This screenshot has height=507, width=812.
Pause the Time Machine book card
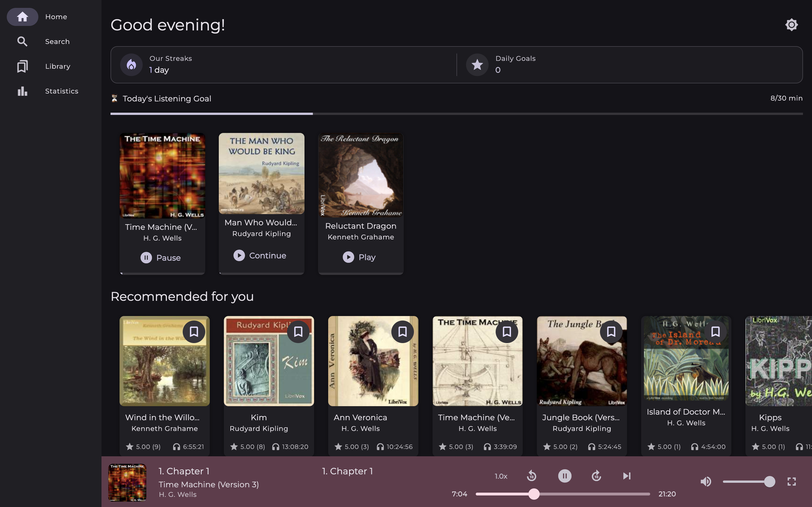[x=161, y=258]
